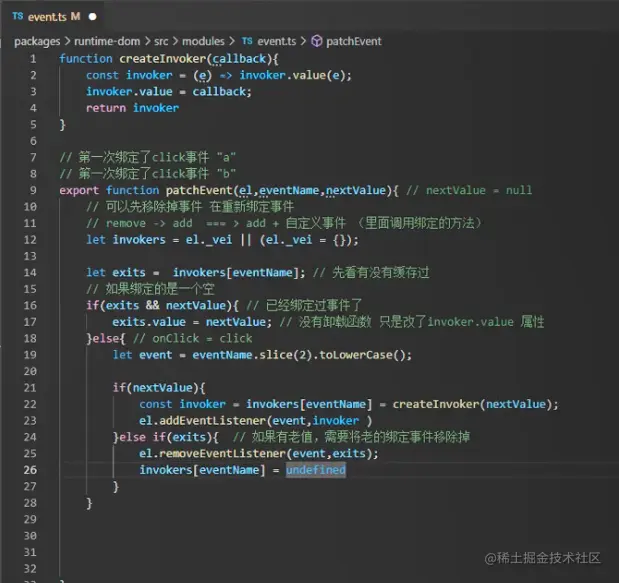
Task: Click 'if(nextValue){' on line 21
Action: click(159, 388)
